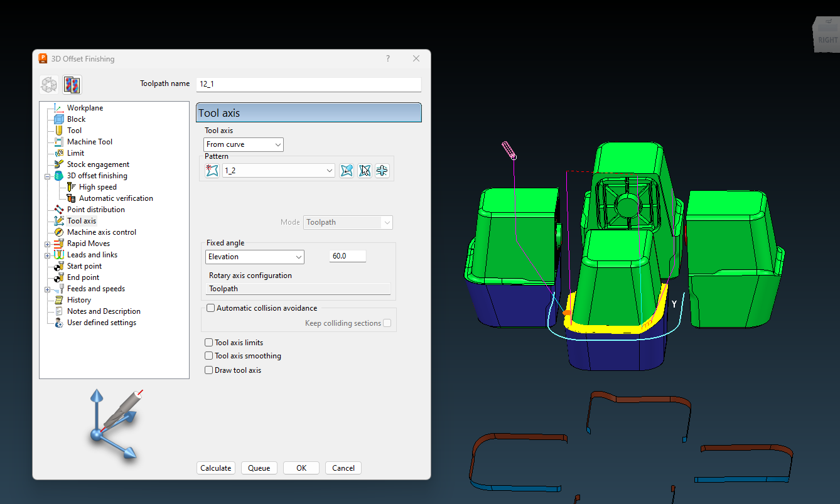840x504 pixels.
Task: Click the copy toolpath icon near Toolpath name
Action: click(x=72, y=85)
